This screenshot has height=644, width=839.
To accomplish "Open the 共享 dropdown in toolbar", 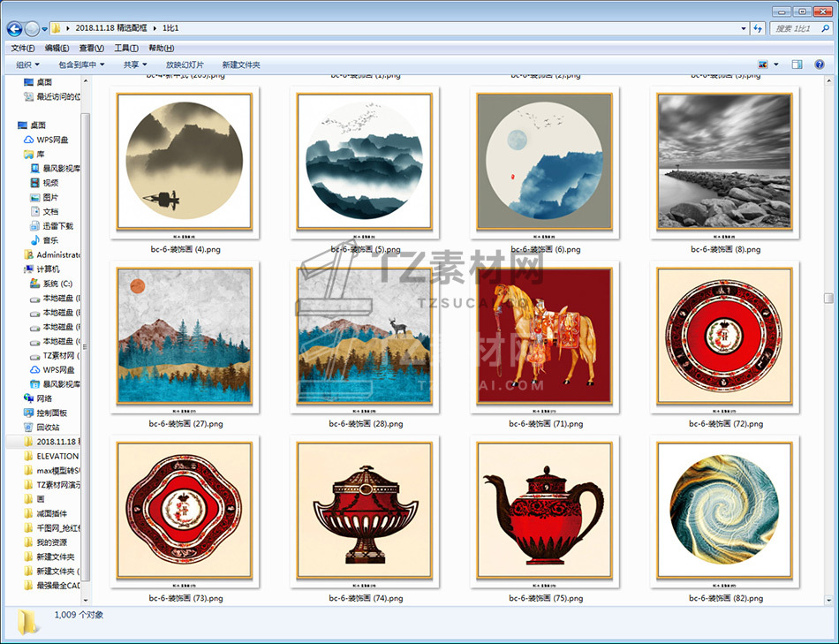I will pos(135,64).
